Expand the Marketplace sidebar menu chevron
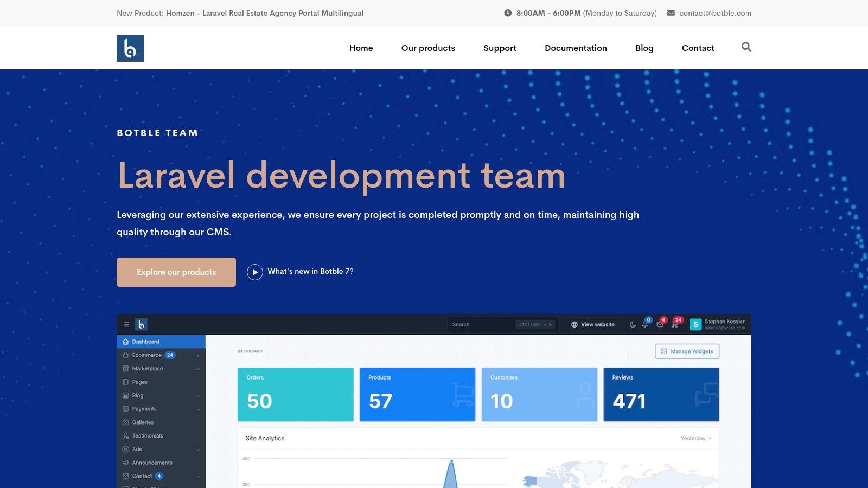This screenshot has height=488, width=868. (198, 369)
